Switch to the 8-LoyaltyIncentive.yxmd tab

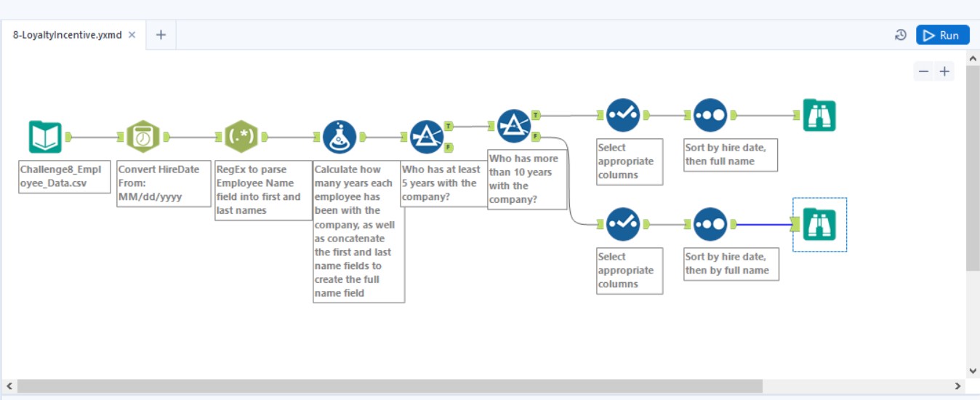click(67, 35)
